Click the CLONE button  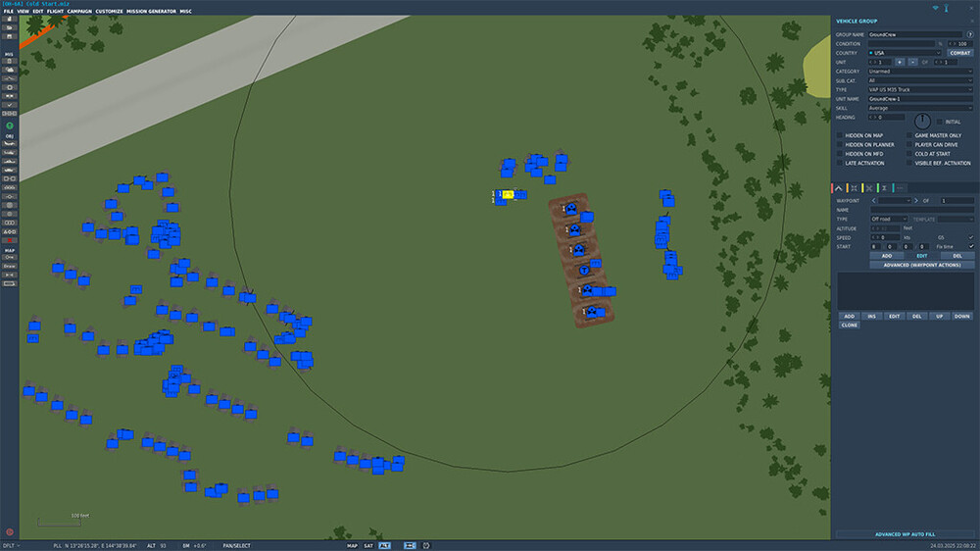(x=850, y=326)
